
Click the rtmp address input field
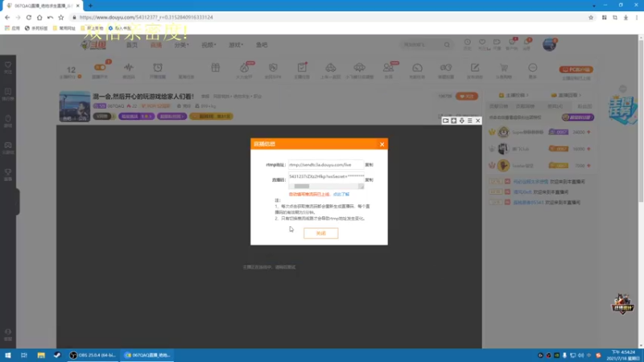click(326, 165)
